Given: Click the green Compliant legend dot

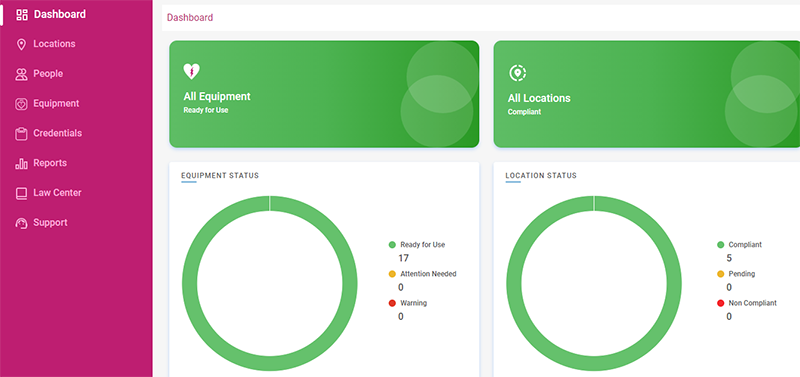Looking at the screenshot, I should 720,245.
